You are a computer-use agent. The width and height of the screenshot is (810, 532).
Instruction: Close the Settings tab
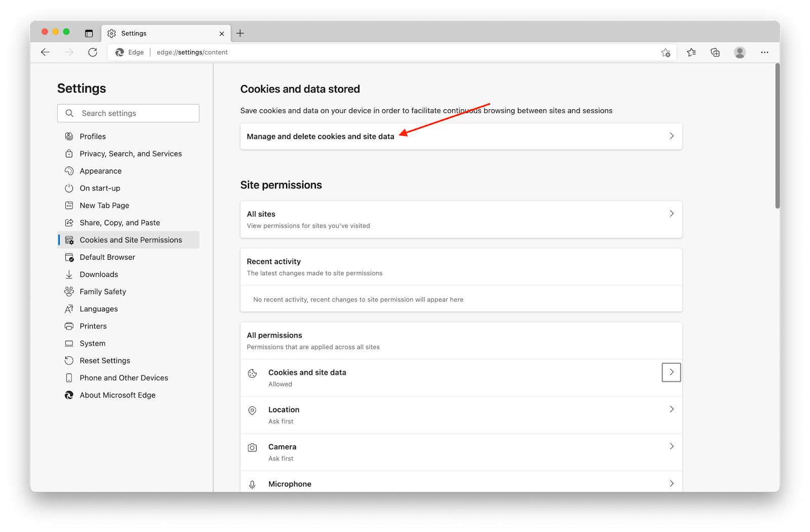tap(222, 33)
